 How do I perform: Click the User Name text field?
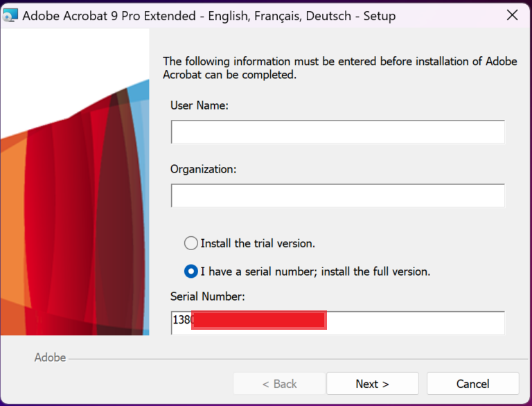pyautogui.click(x=337, y=132)
